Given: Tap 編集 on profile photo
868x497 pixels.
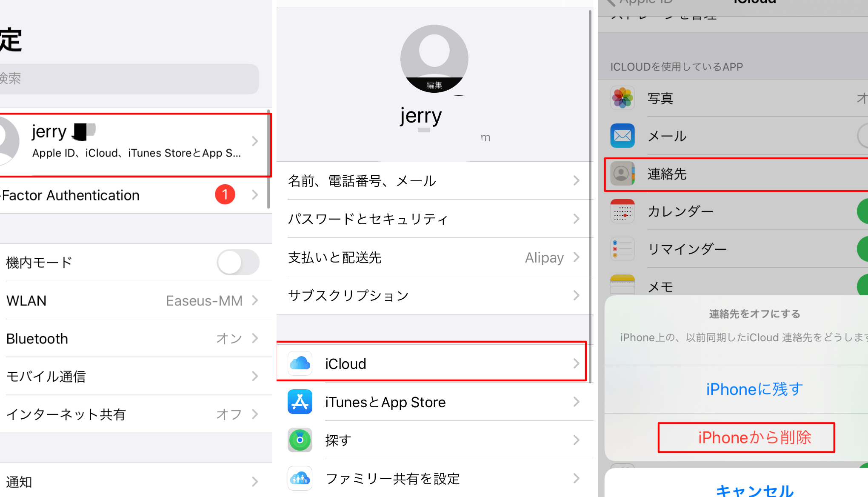Looking at the screenshot, I should pyautogui.click(x=434, y=85).
